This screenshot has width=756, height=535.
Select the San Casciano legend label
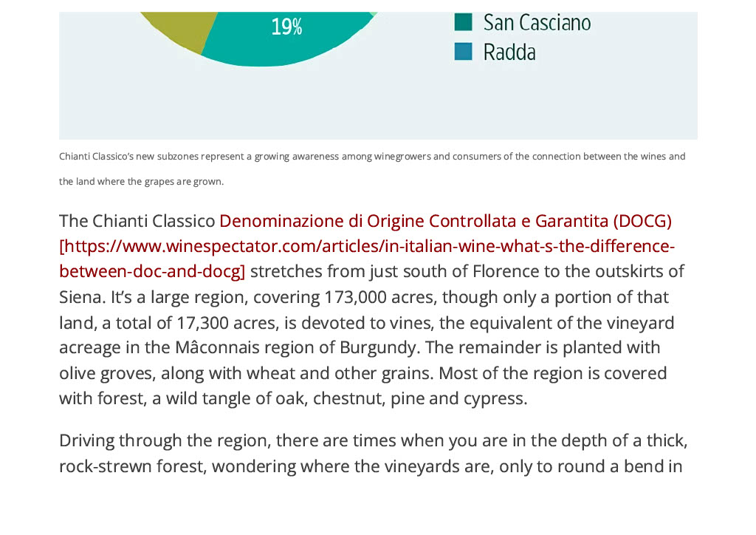coord(537,23)
